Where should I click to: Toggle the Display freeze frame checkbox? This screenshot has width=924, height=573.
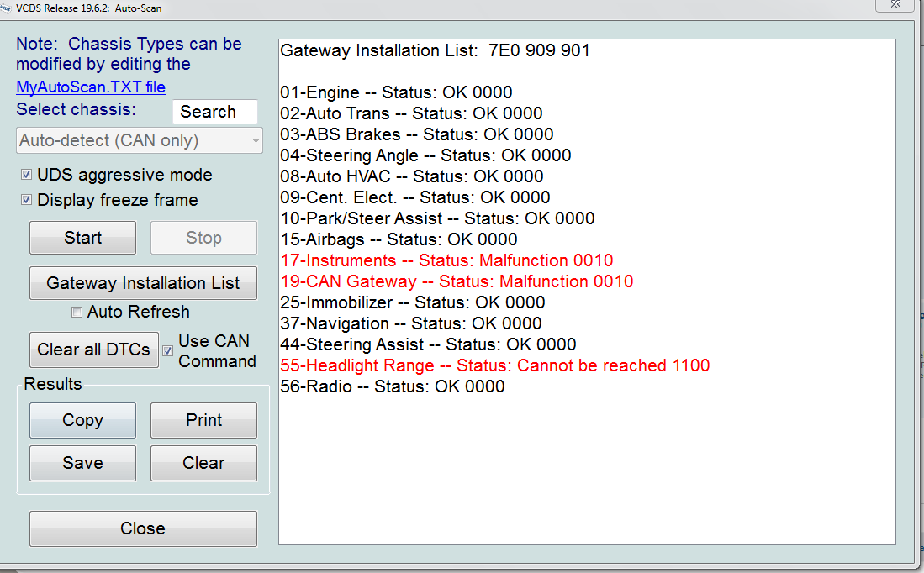27,200
